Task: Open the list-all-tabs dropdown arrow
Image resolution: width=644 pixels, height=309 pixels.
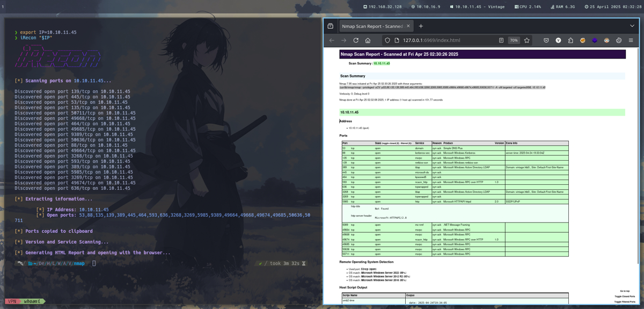Action: pos(632,26)
